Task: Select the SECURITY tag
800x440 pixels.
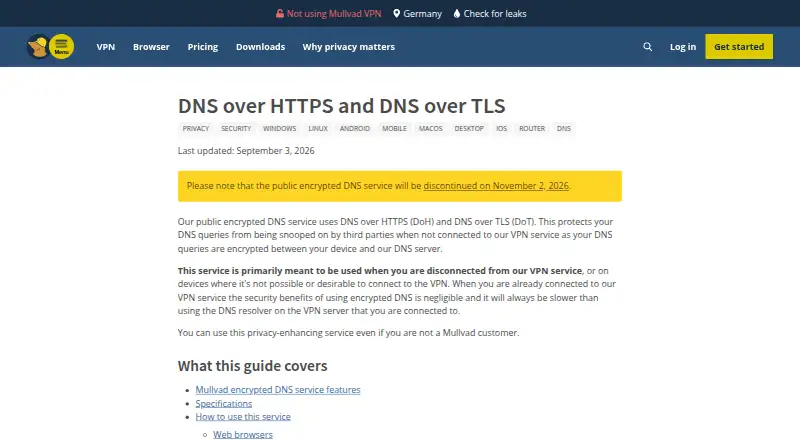Action: [x=236, y=129]
